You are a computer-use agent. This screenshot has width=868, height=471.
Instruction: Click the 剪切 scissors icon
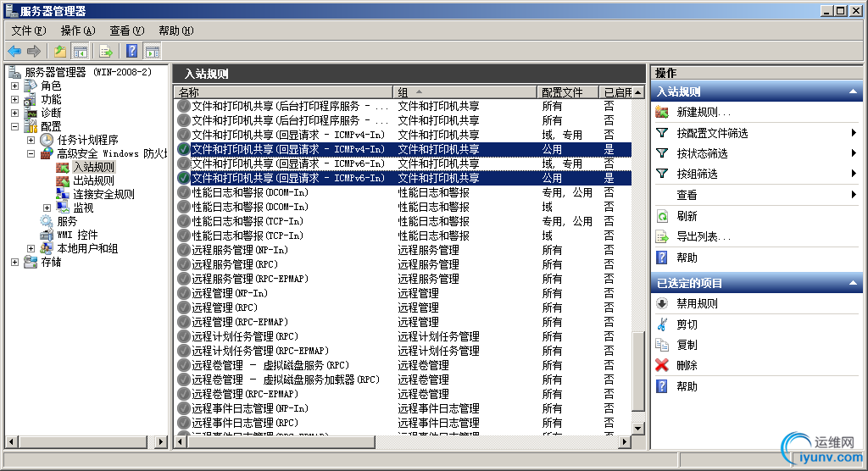click(x=662, y=324)
